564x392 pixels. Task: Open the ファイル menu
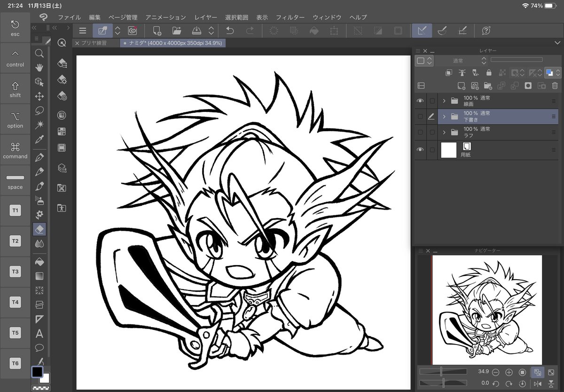(69, 17)
